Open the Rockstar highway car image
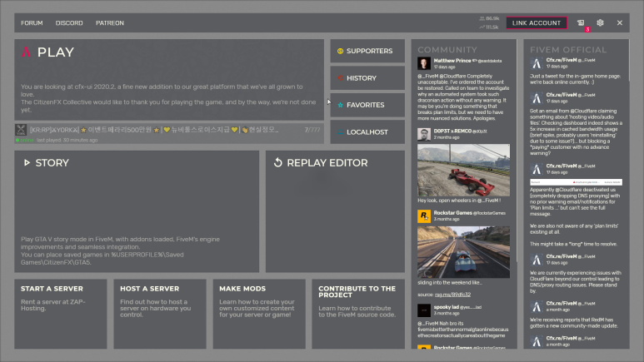This screenshot has width=644, height=362. tap(464, 252)
